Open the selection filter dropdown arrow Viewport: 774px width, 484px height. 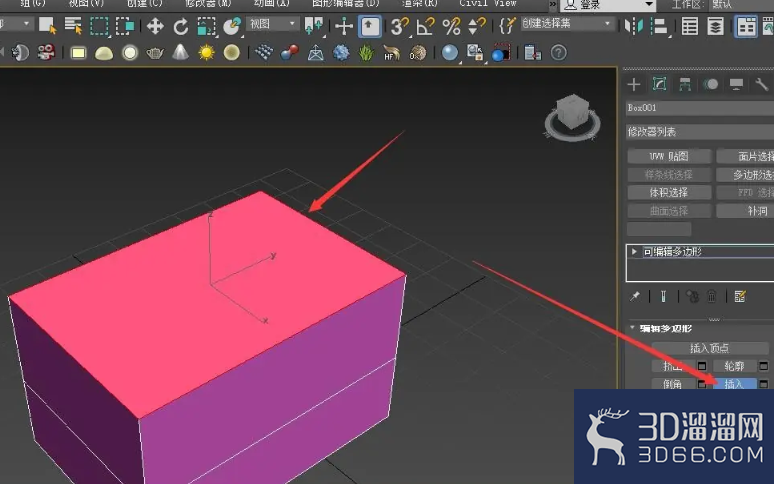[26, 24]
